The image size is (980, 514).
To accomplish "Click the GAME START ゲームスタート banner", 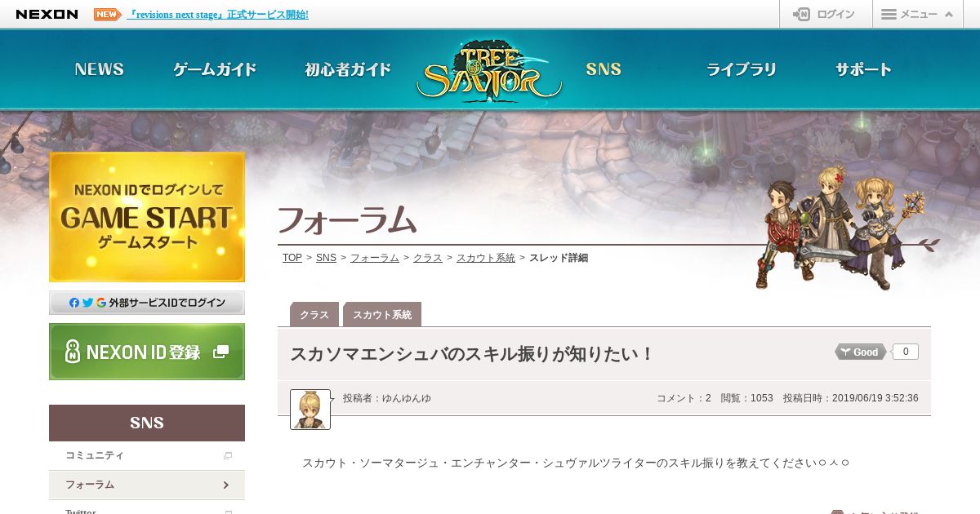I will [147, 217].
